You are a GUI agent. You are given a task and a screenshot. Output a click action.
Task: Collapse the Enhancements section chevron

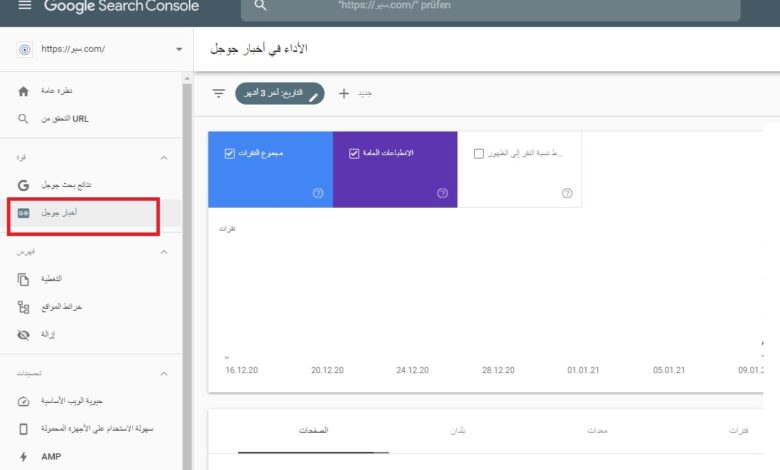click(x=164, y=374)
